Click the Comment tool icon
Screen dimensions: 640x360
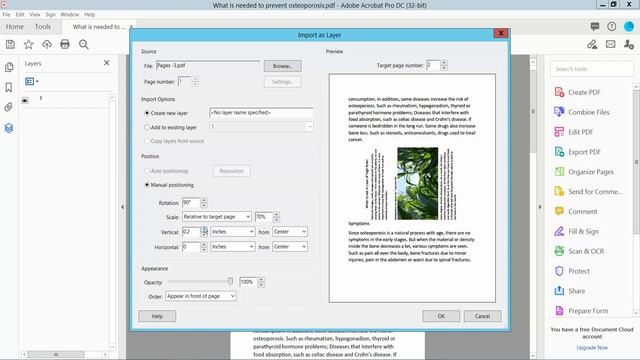point(559,211)
